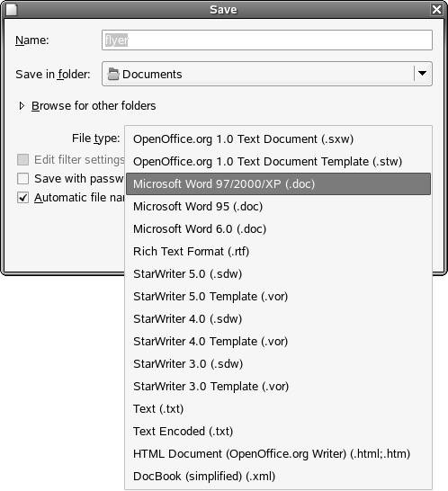Select Microsoft Word 97/2000/XP (.doc)

tap(278, 183)
